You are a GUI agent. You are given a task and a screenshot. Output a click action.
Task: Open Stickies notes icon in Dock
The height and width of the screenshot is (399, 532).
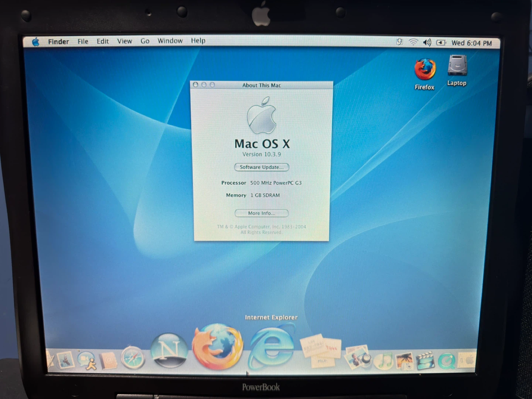pos(321,351)
